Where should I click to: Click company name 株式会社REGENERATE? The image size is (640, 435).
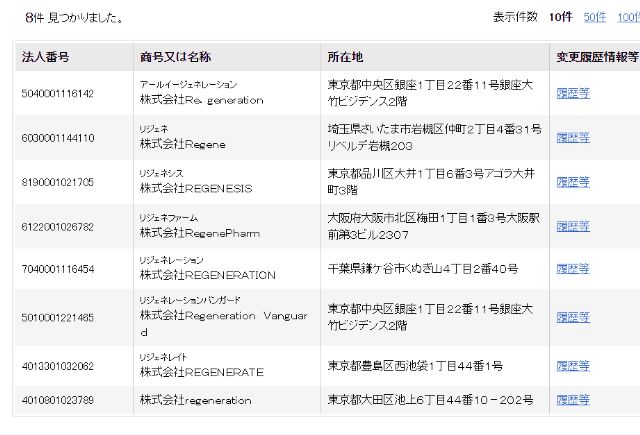click(x=202, y=372)
